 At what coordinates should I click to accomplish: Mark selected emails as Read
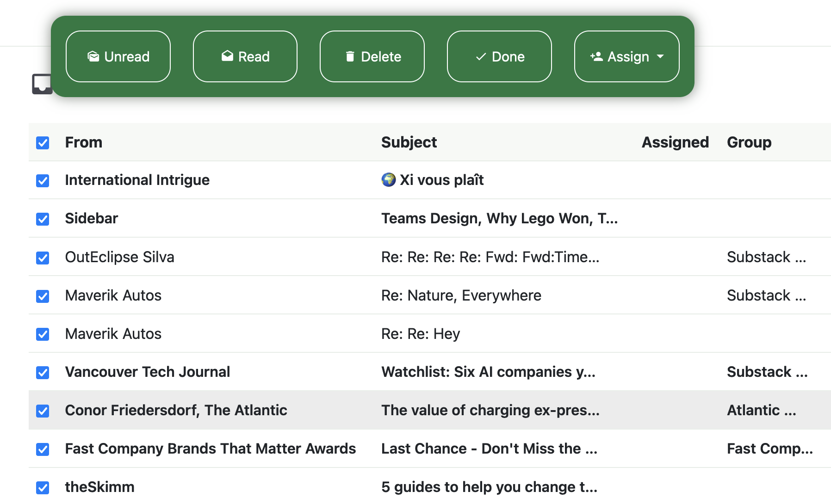coord(245,56)
